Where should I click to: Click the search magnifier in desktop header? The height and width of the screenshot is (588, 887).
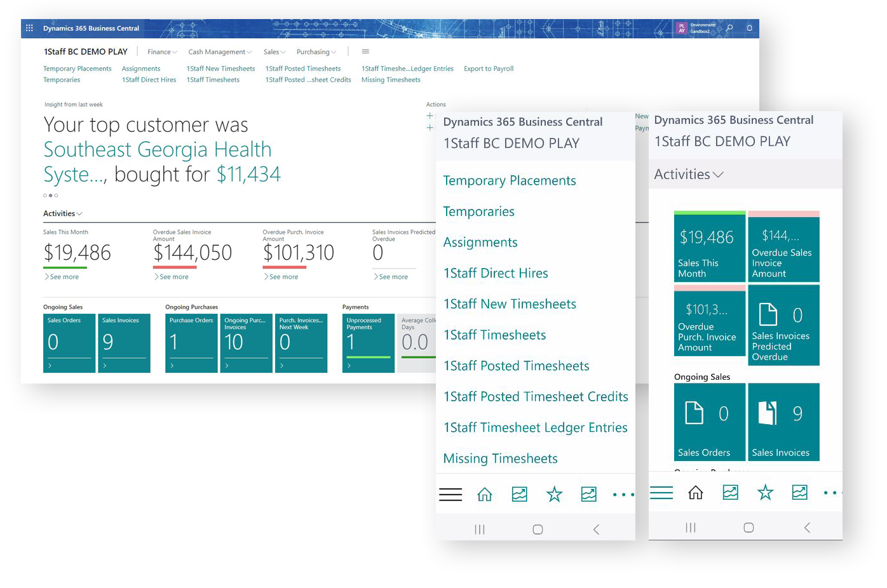click(x=729, y=28)
